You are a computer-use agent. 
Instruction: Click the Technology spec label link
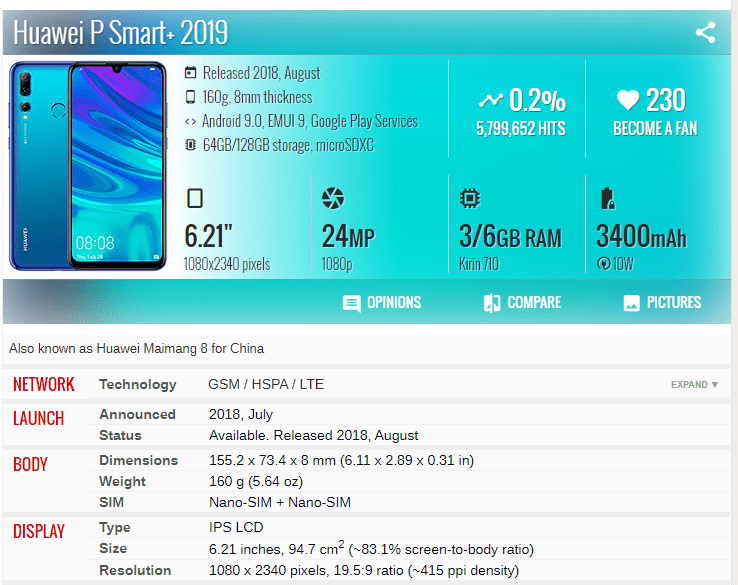137,384
